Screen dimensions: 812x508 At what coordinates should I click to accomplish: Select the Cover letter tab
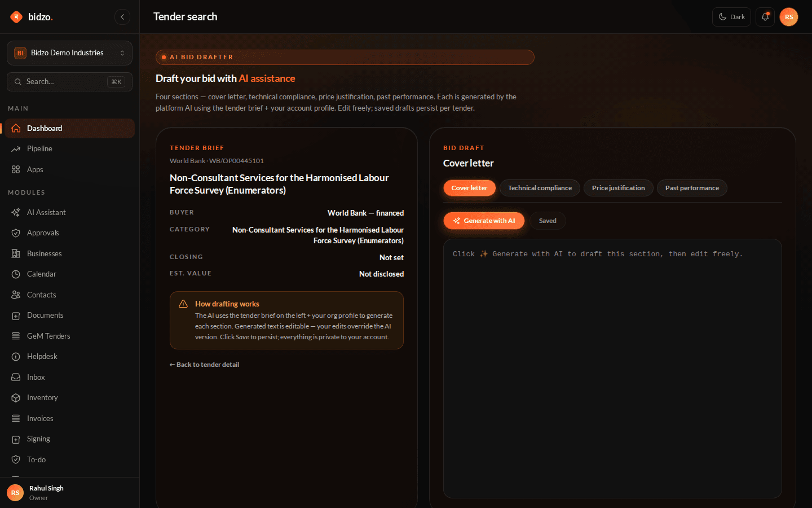469,188
